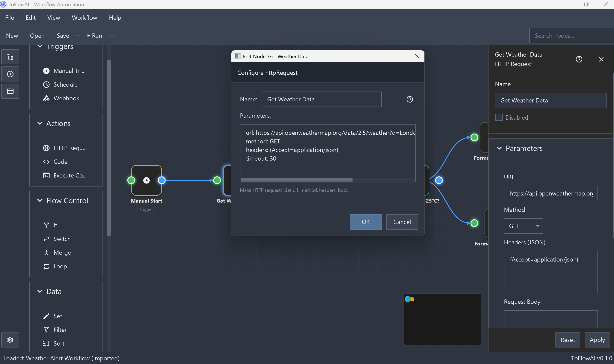The image size is (614, 364).
Task: Confirm the node edit with OK
Action: pyautogui.click(x=365, y=222)
